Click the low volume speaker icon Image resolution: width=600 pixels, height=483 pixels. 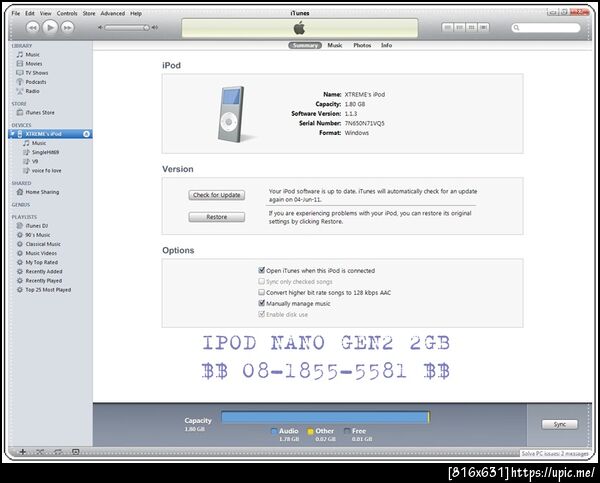[100, 28]
